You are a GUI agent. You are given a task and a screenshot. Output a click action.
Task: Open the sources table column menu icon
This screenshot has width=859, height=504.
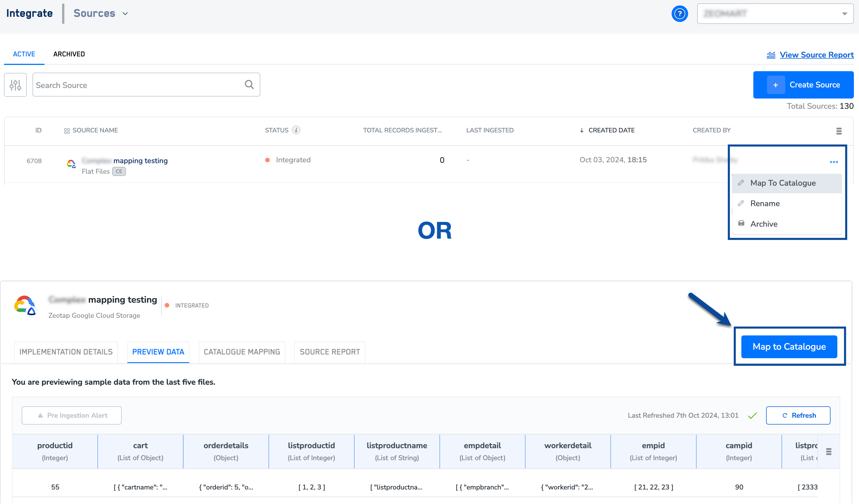[x=839, y=131]
